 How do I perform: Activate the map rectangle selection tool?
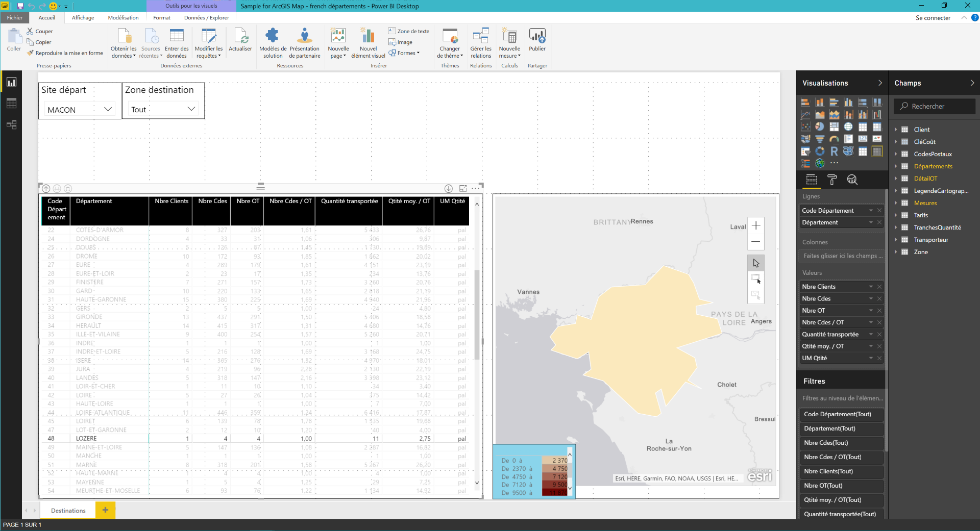click(756, 279)
